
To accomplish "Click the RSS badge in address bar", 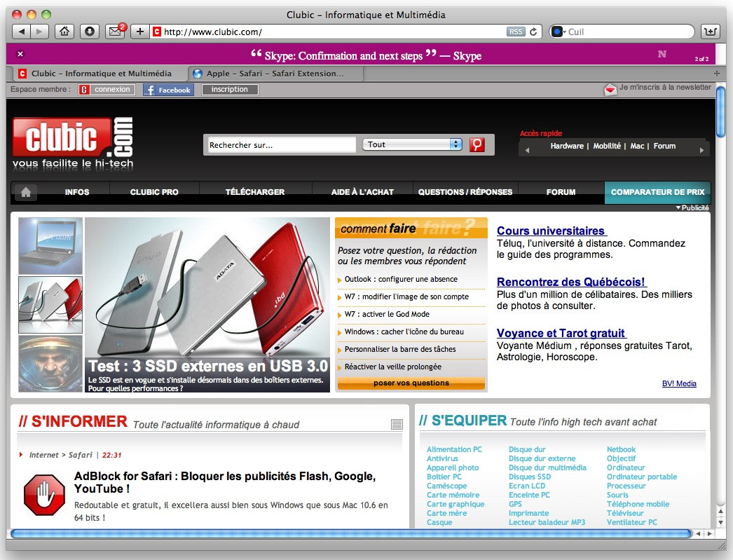I will 515,32.
